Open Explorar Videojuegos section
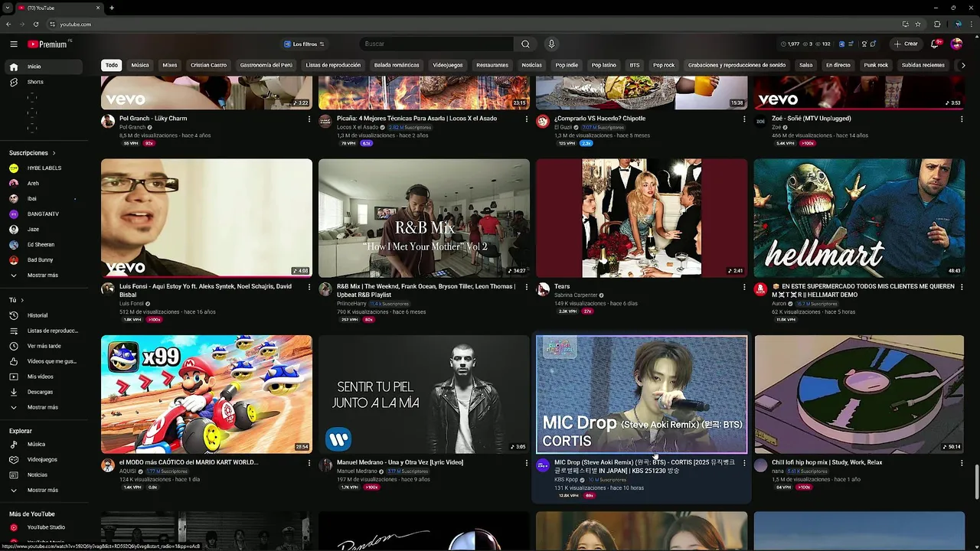This screenshot has height=551, width=980. click(x=44, y=459)
